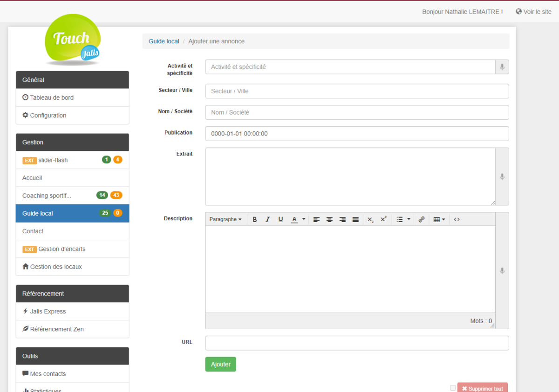Open the table insertion dropdown
The image size is (559, 392).
pyautogui.click(x=439, y=219)
